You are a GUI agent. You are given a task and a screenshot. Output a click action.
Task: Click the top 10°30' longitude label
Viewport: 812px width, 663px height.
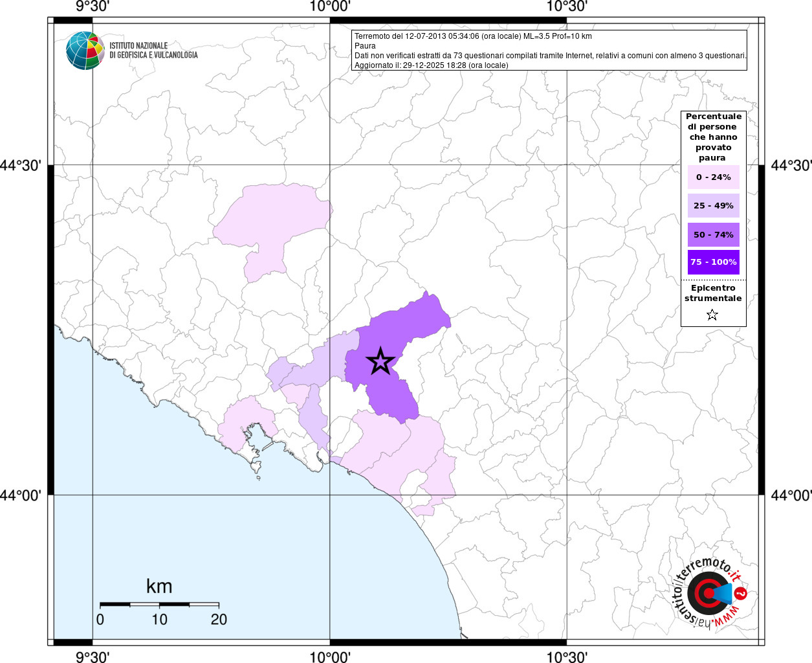[567, 6]
